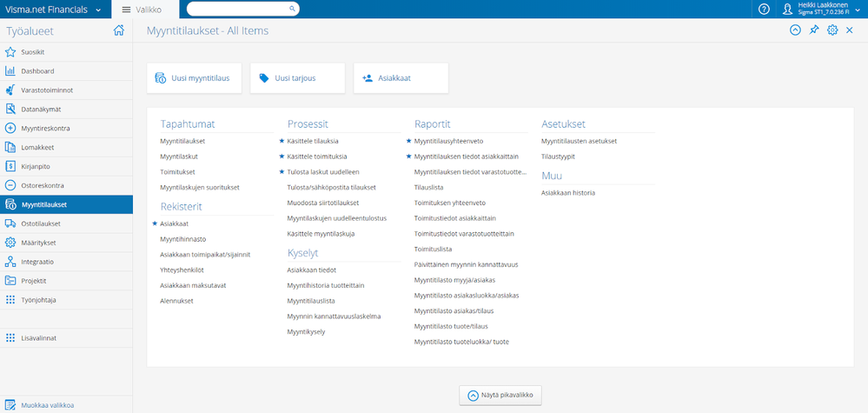Open Myynnin kannattavuuslaskelma link
Viewport: 868px width, 413px height.
pyautogui.click(x=334, y=316)
